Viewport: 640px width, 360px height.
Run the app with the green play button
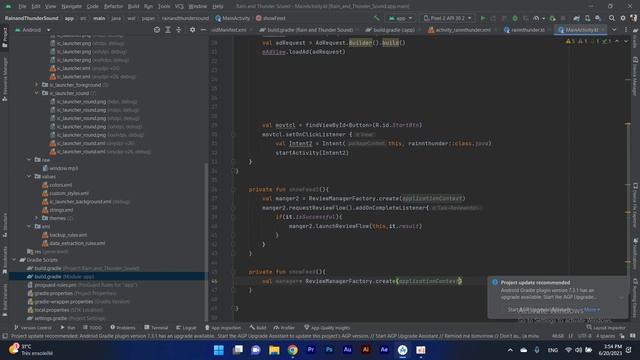[x=483, y=18]
